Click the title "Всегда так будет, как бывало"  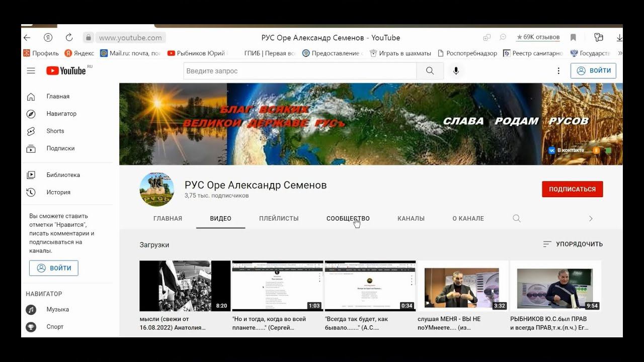click(x=356, y=323)
